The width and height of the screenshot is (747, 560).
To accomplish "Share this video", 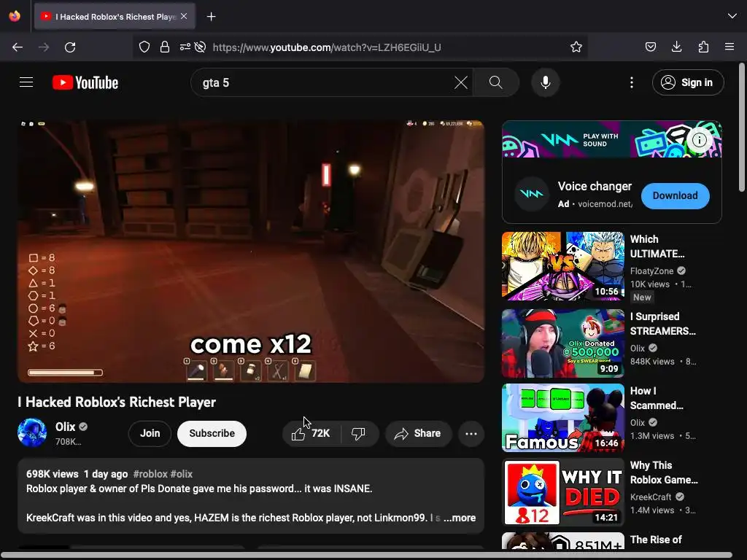I will 418,433.
